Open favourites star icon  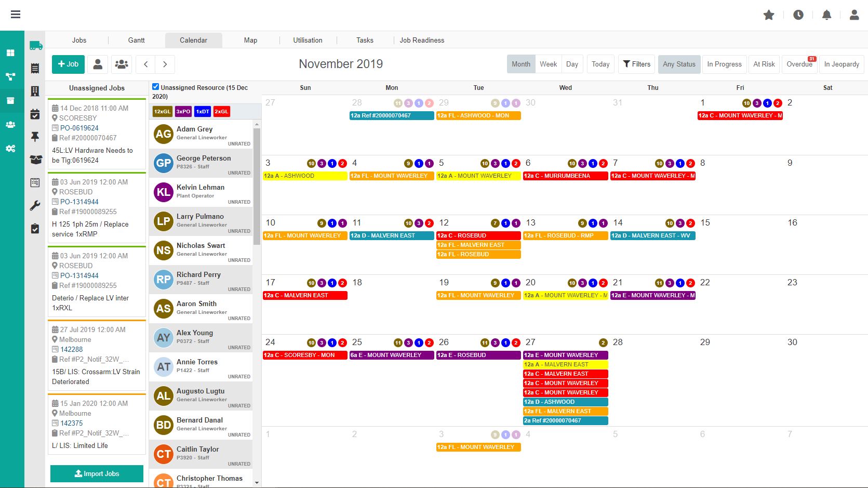769,15
